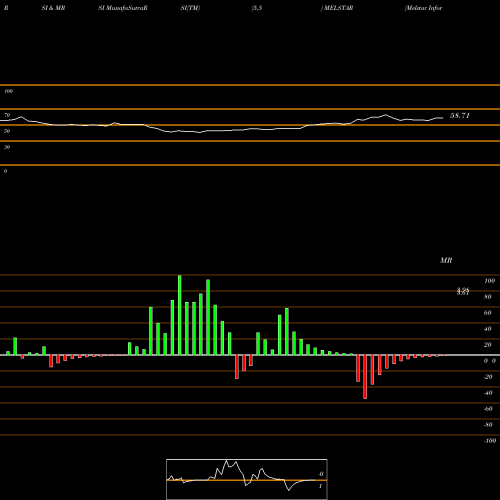Click the RSI axis label 30

click(7, 147)
